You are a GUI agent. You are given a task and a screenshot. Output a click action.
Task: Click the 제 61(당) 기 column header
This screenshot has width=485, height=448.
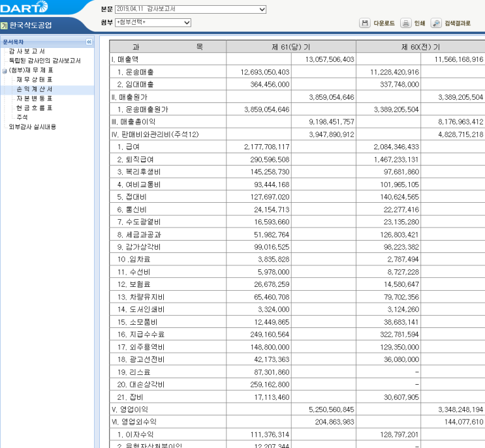click(291, 47)
